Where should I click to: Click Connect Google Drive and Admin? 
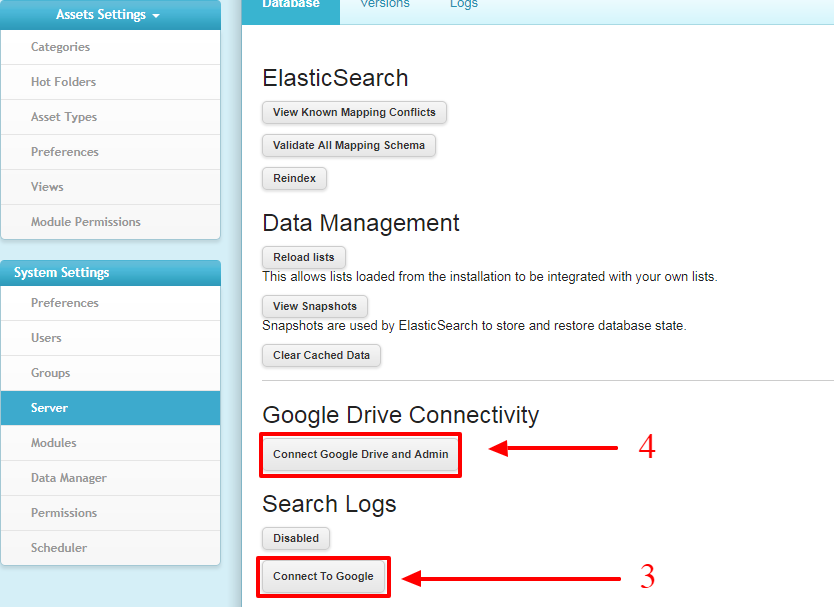361,454
